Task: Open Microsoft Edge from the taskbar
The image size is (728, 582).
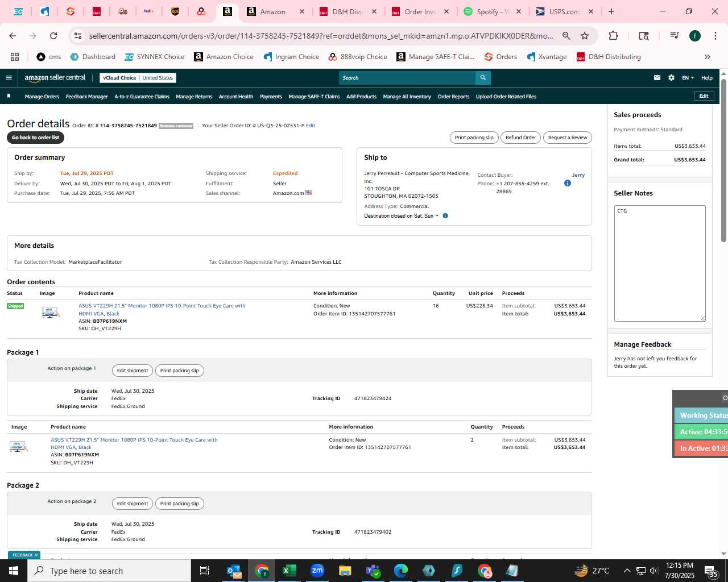Action: [401, 571]
